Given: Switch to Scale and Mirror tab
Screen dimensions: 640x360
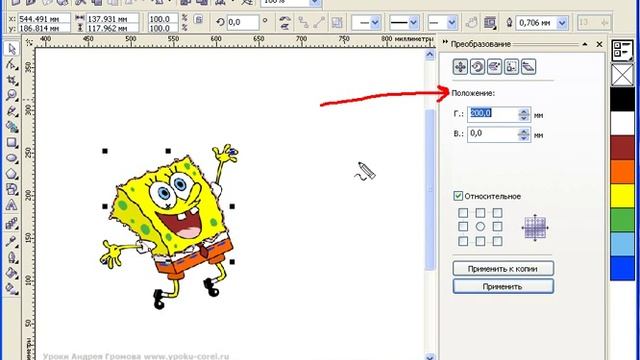Looking at the screenshot, I should click(494, 67).
